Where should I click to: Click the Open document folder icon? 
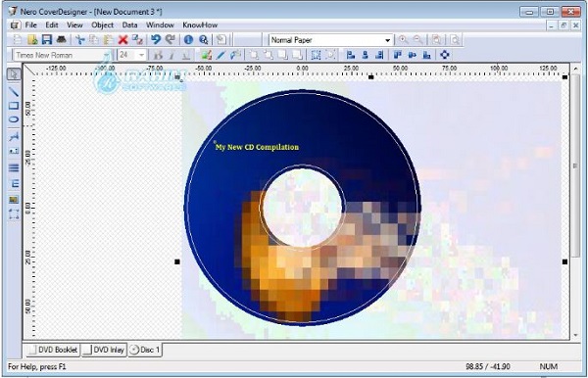click(32, 40)
